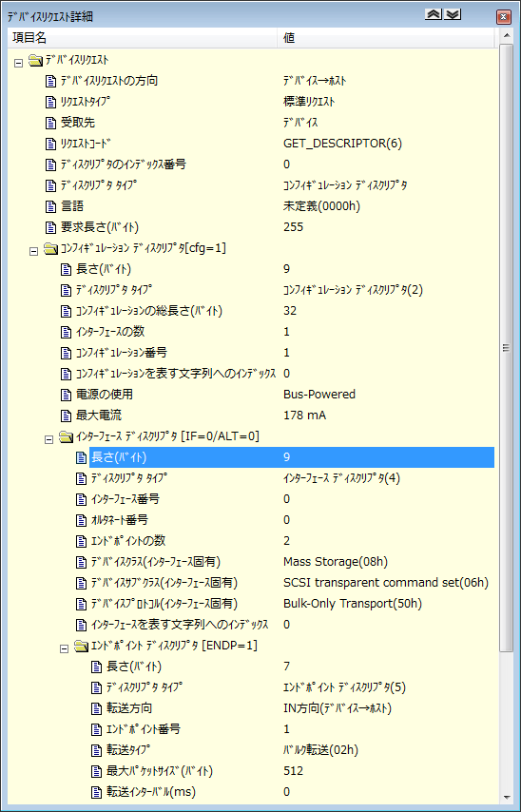This screenshot has width=521, height=812.
Task: Click document icon beside リクエストコード row
Action: (x=50, y=144)
